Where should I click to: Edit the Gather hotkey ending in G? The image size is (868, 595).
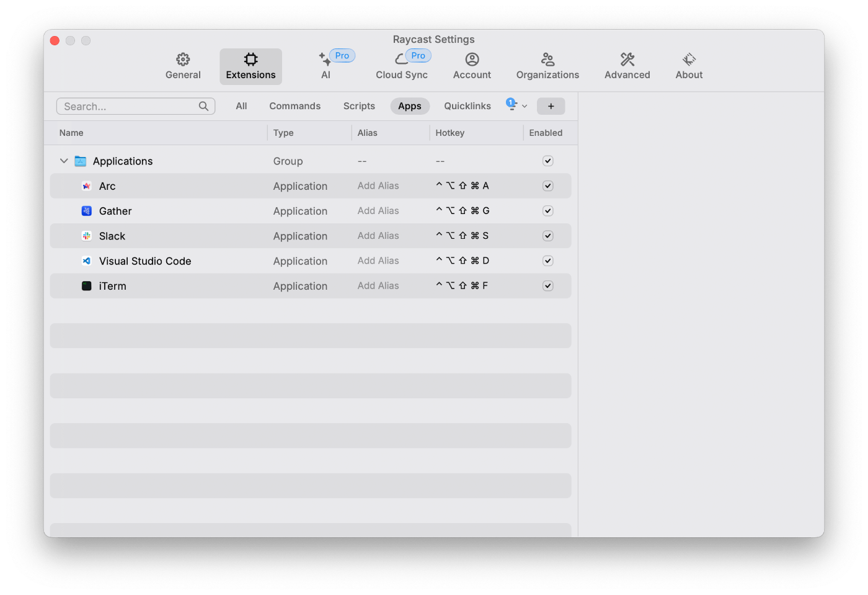[x=463, y=211]
